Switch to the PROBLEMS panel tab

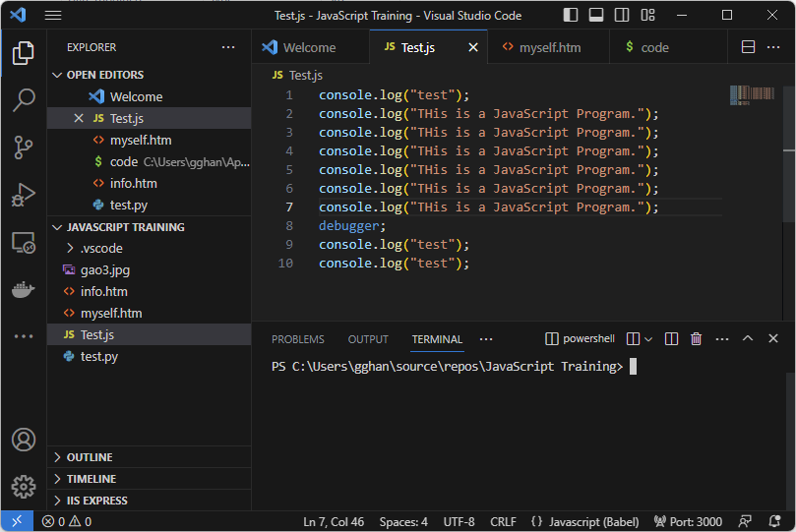[298, 339]
